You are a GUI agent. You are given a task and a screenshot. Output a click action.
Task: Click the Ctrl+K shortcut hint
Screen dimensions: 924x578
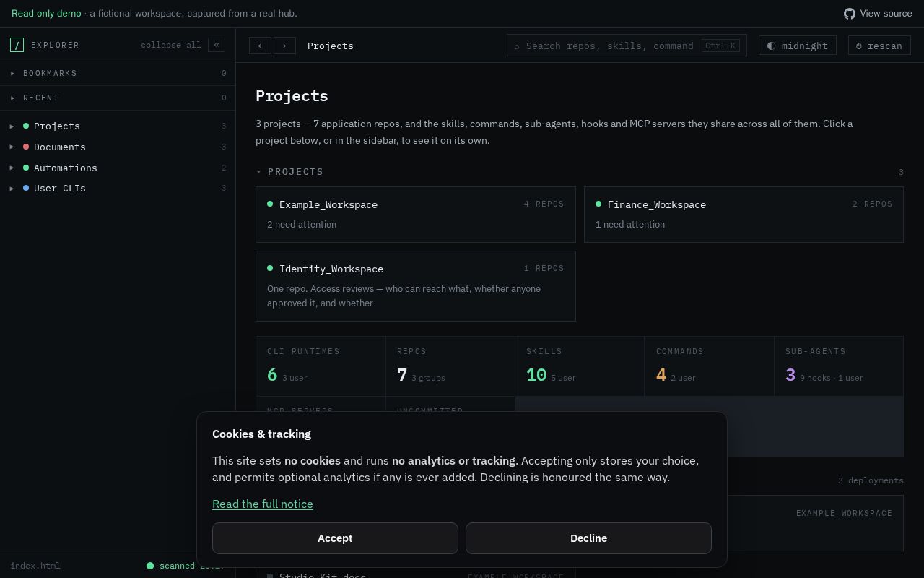[x=721, y=46]
